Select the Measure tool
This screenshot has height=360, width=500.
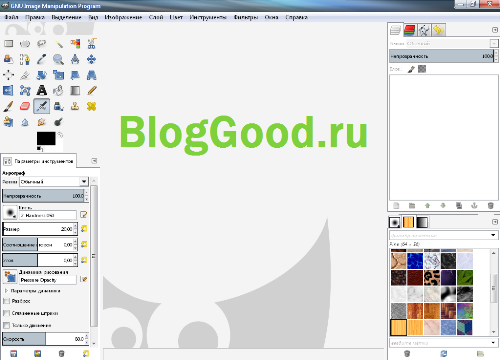pyautogui.click(x=75, y=59)
